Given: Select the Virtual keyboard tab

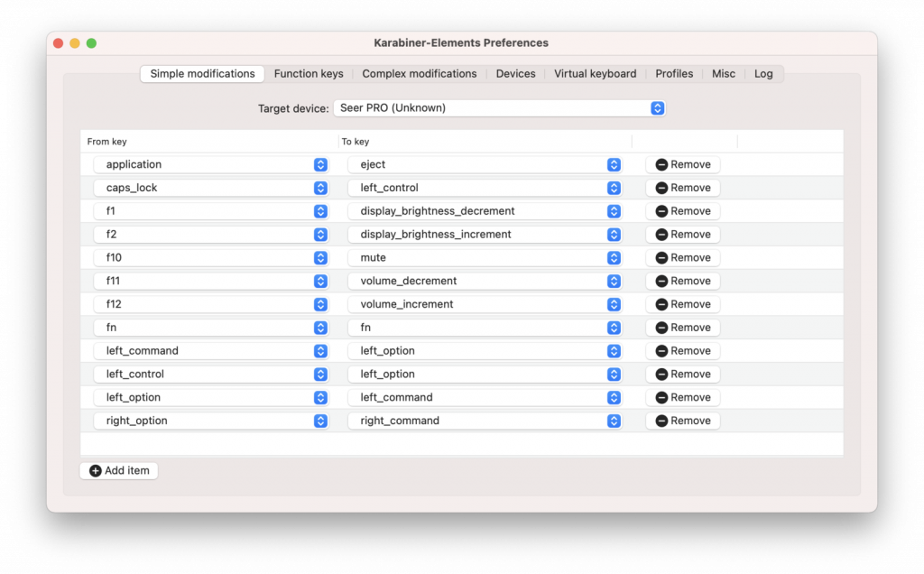Looking at the screenshot, I should [x=596, y=74].
